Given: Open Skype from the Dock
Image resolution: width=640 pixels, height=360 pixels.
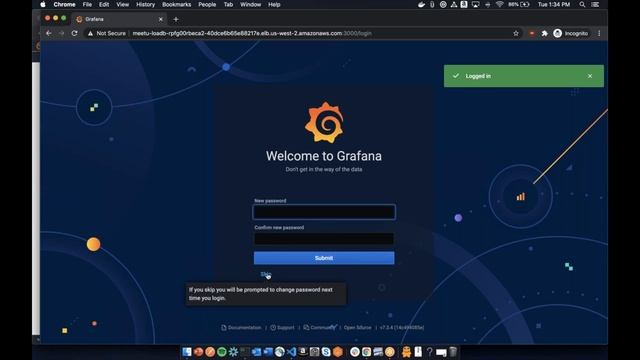Looking at the screenshot, I should pyautogui.click(x=326, y=352).
